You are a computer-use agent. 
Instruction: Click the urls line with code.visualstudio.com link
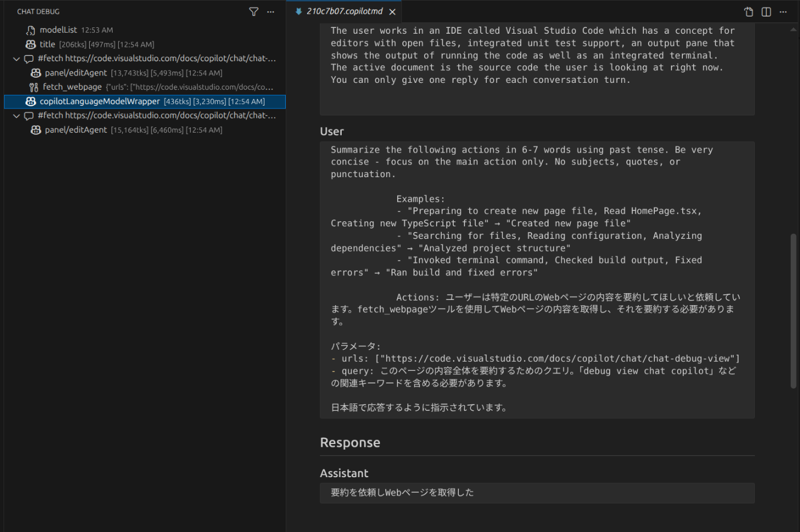[x=535, y=359]
